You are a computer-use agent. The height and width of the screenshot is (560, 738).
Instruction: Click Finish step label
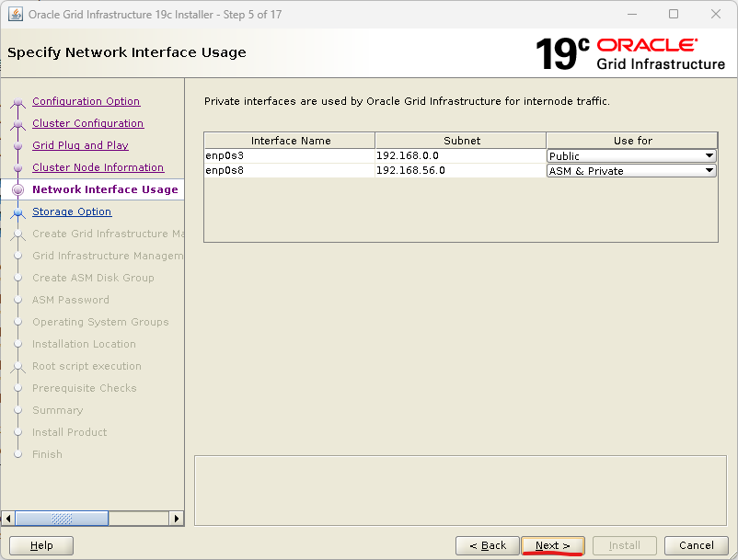click(47, 454)
